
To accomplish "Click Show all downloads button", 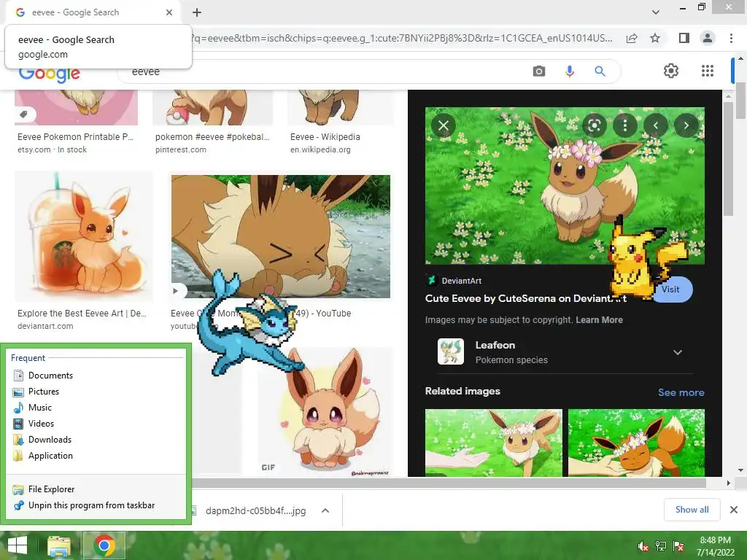I will [692, 510].
